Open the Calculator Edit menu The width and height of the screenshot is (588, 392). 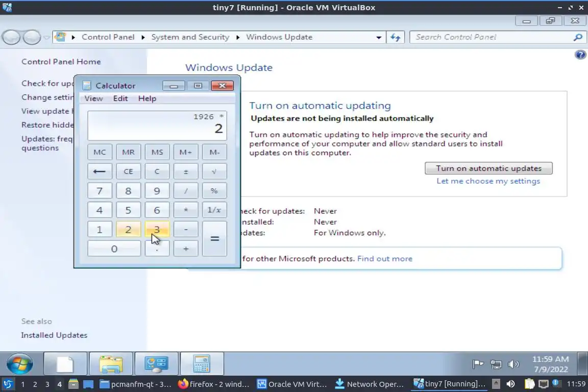coord(120,99)
